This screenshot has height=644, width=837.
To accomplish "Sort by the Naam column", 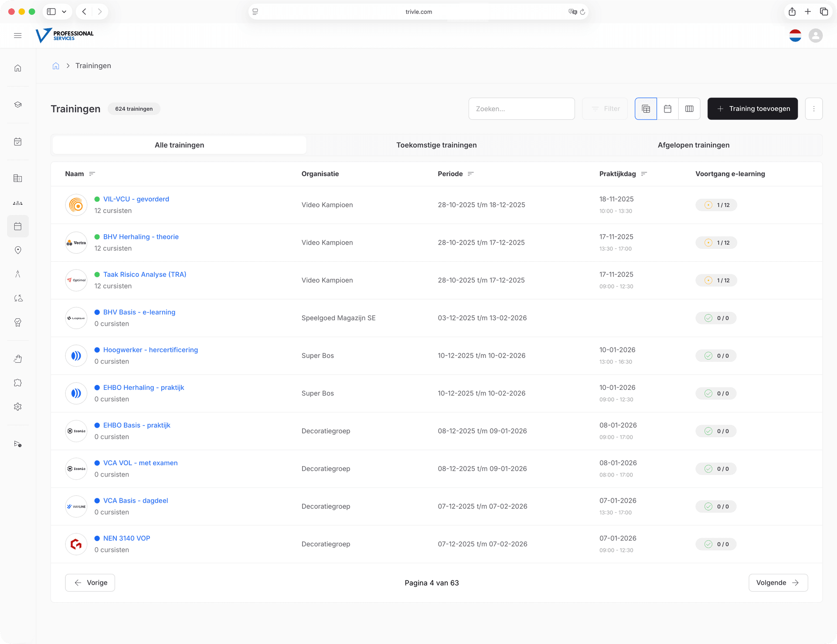I will click(x=92, y=174).
